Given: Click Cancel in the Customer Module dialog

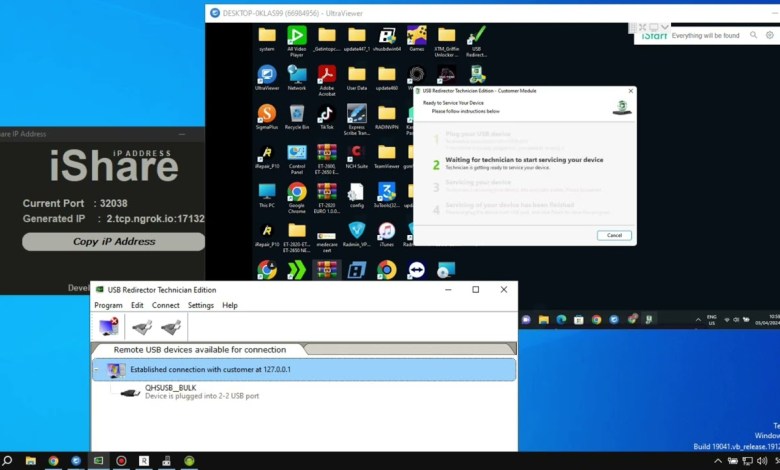Looking at the screenshot, I should coord(614,235).
